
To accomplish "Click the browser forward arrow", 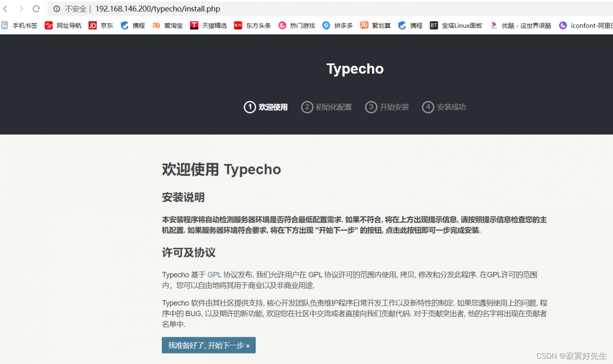I will click(22, 9).
